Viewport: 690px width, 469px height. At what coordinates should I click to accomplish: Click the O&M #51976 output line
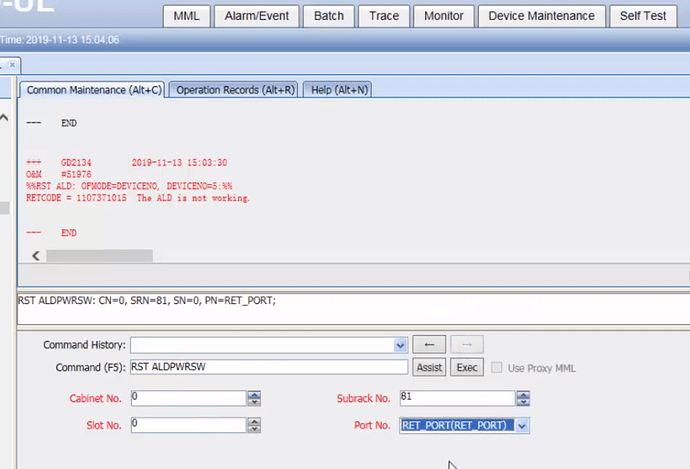[x=59, y=174]
